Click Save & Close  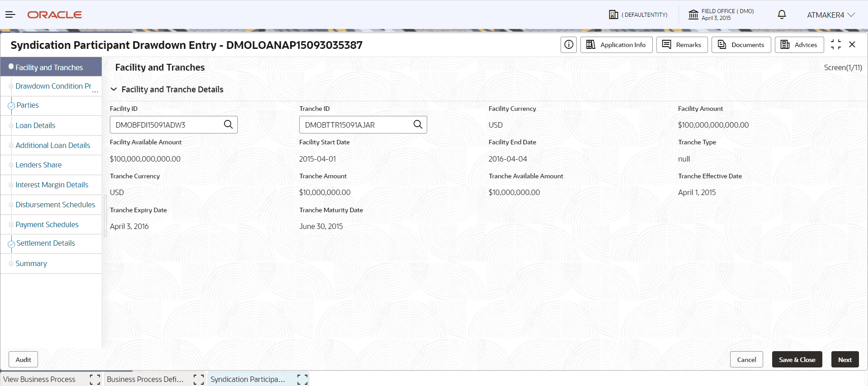pos(797,360)
